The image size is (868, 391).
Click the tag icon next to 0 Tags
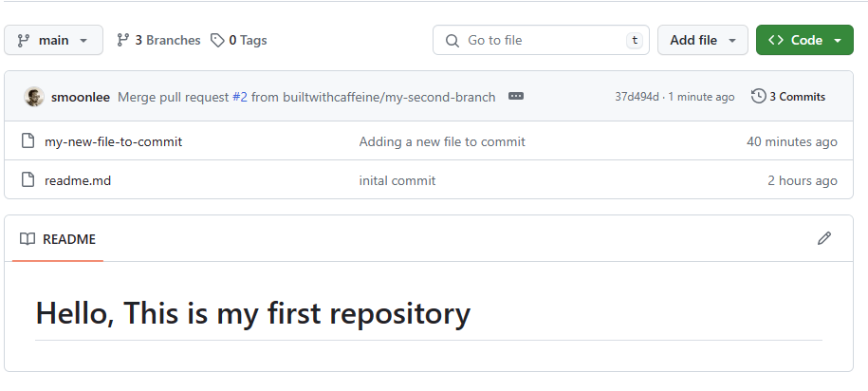[217, 40]
